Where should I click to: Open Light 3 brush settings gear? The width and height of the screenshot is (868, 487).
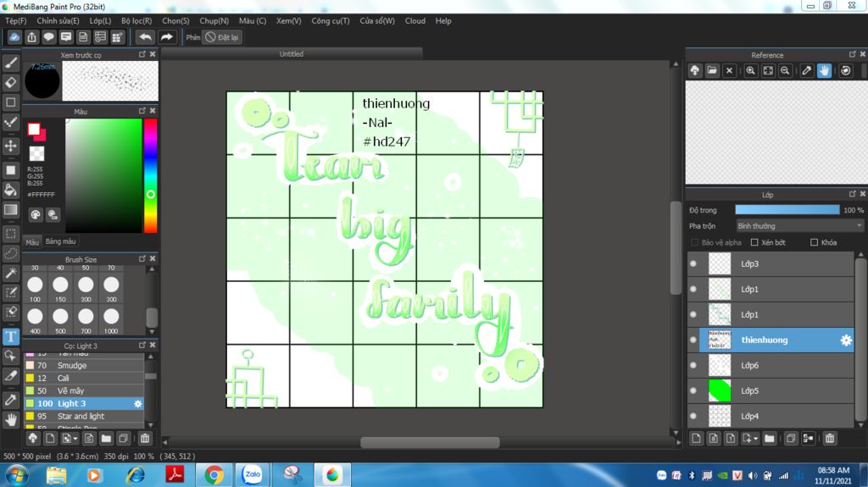(138, 404)
